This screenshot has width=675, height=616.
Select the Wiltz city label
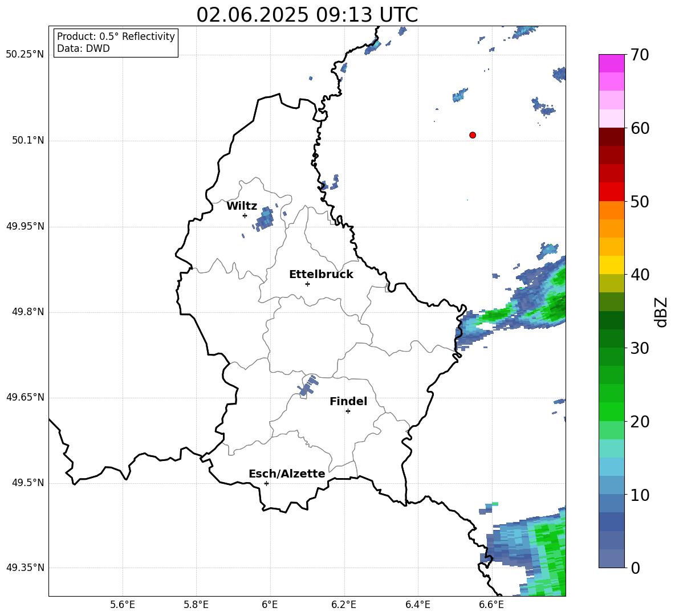tap(242, 206)
